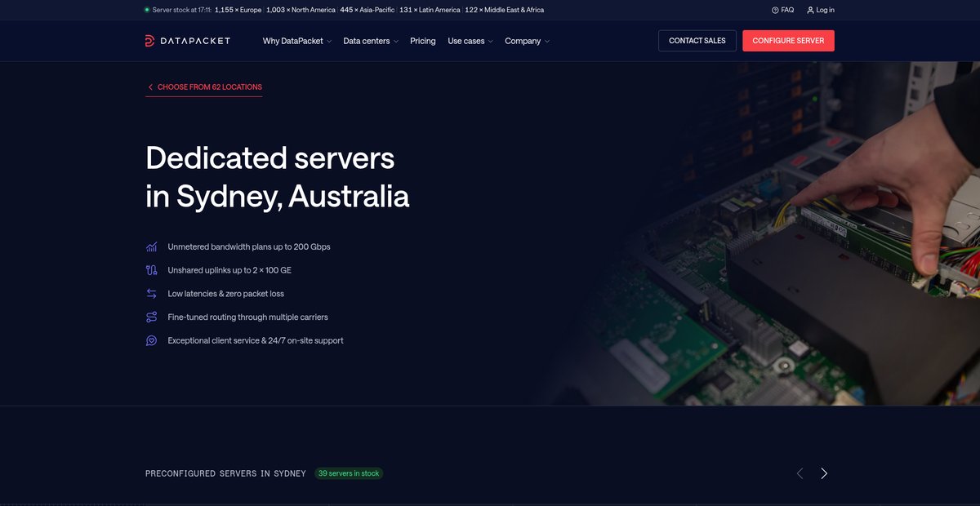Click the 122 × Middle East & Africa entry

tap(504, 10)
